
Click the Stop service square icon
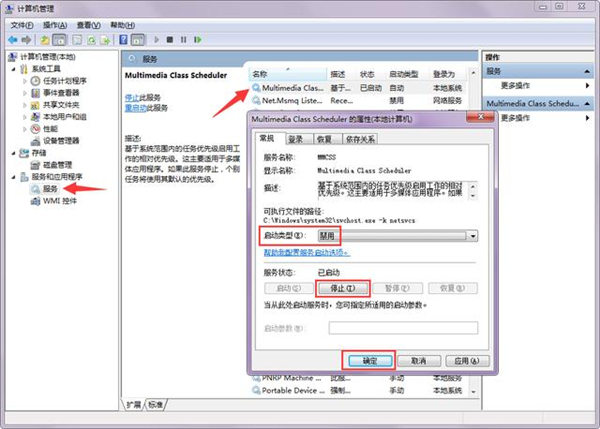tap(170, 40)
